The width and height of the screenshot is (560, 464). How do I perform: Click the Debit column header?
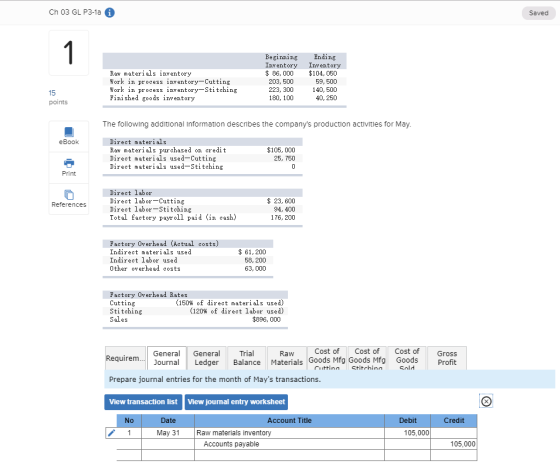[408, 421]
